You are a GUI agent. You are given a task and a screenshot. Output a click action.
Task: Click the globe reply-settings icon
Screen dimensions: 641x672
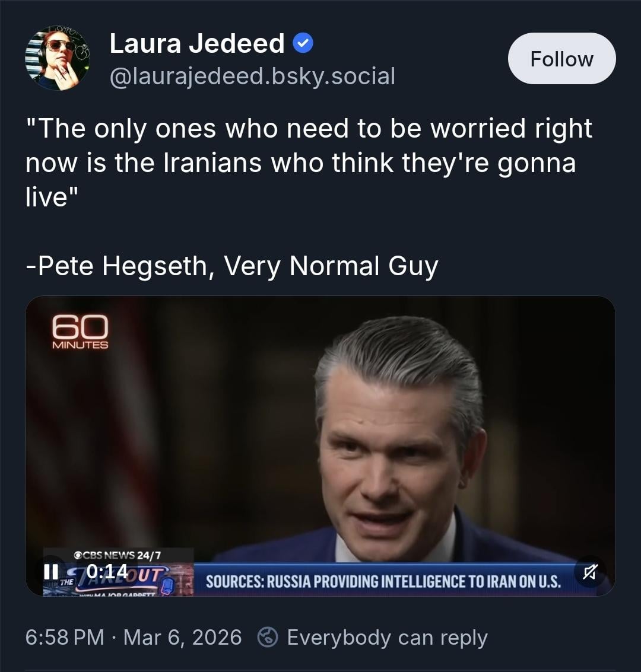[x=268, y=638]
